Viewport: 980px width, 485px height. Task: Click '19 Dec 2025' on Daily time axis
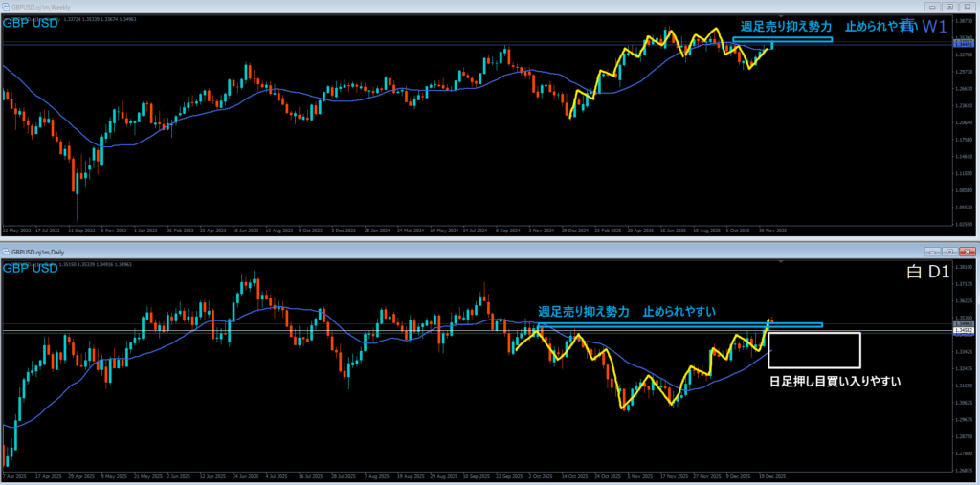tap(771, 477)
